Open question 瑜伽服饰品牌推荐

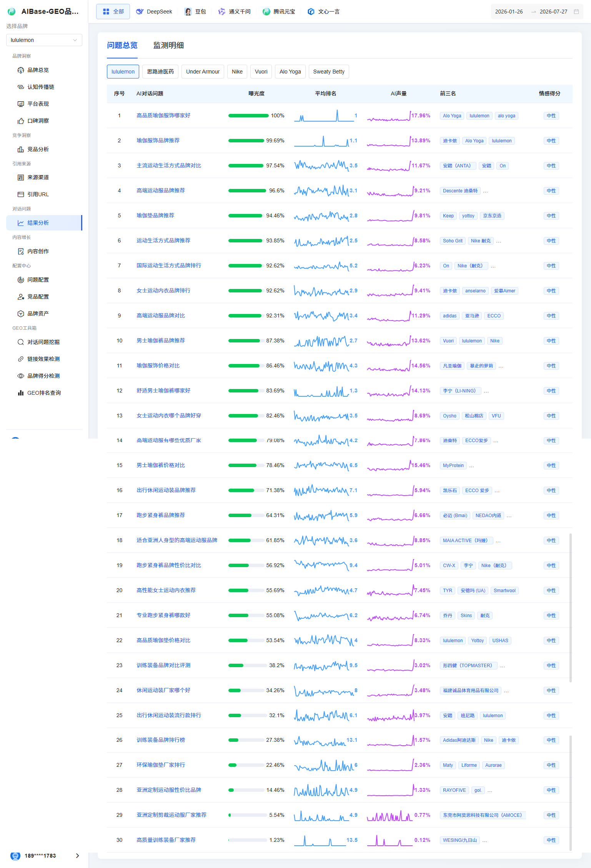(x=158, y=140)
